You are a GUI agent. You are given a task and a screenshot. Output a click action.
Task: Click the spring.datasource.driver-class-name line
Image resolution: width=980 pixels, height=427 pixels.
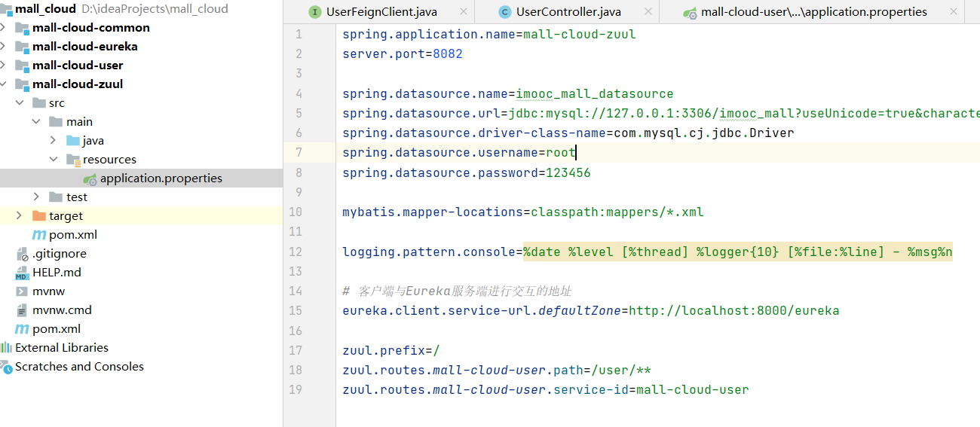click(x=568, y=133)
